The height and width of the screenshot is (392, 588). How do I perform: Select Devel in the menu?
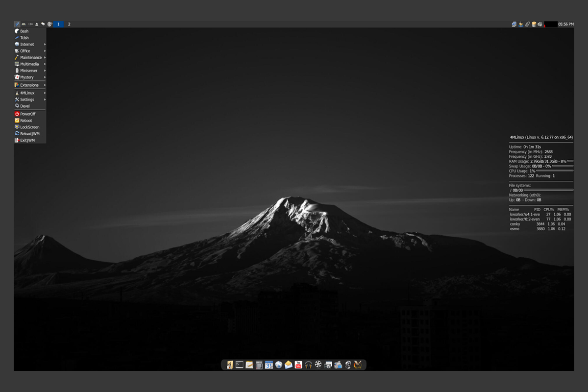(30, 106)
